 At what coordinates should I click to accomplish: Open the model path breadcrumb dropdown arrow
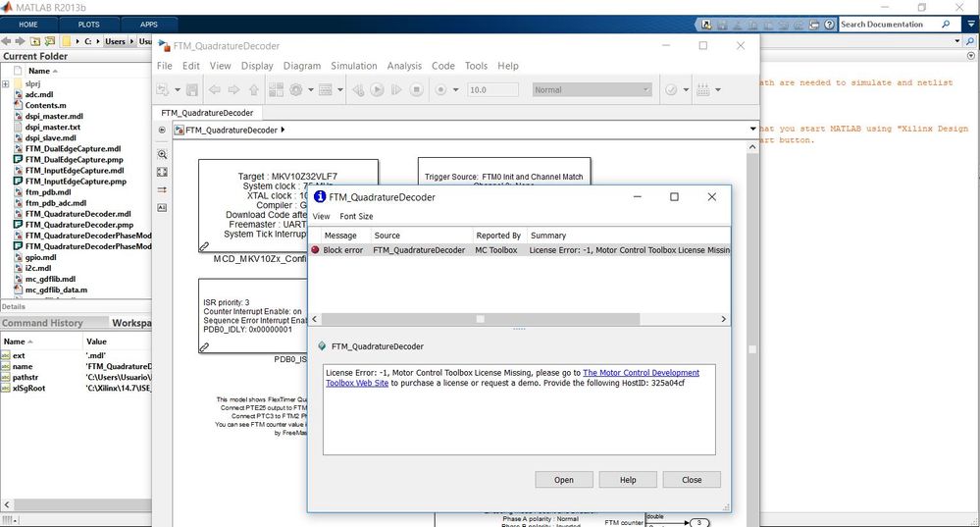tap(752, 129)
